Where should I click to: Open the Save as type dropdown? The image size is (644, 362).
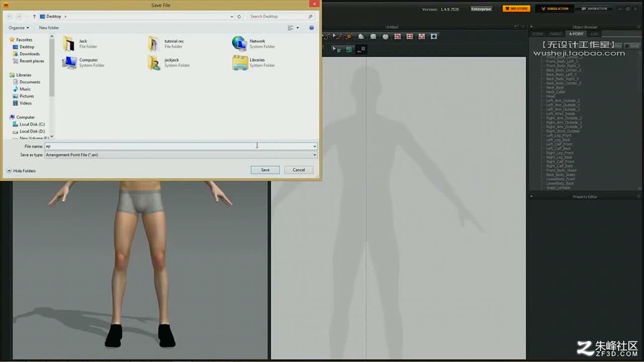181,155
